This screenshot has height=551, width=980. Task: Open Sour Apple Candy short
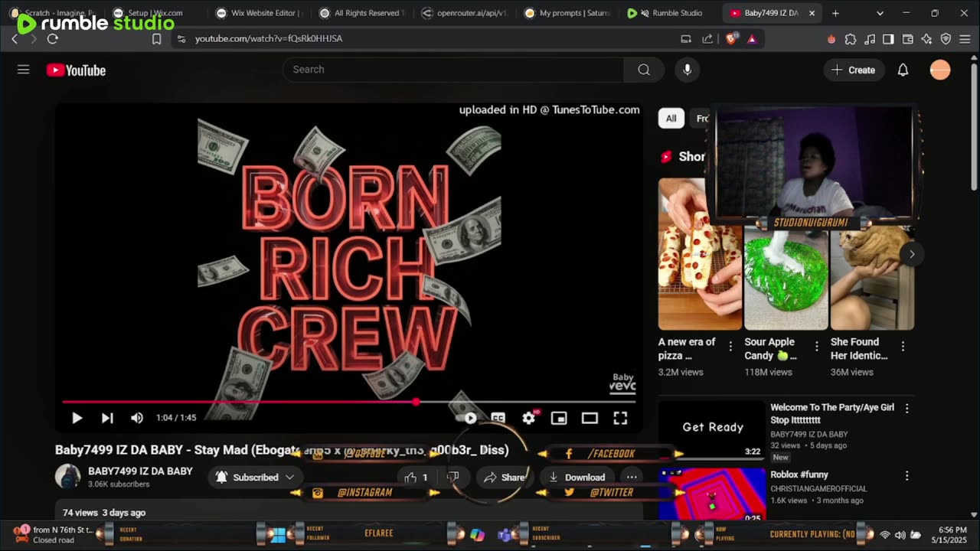[x=786, y=277]
